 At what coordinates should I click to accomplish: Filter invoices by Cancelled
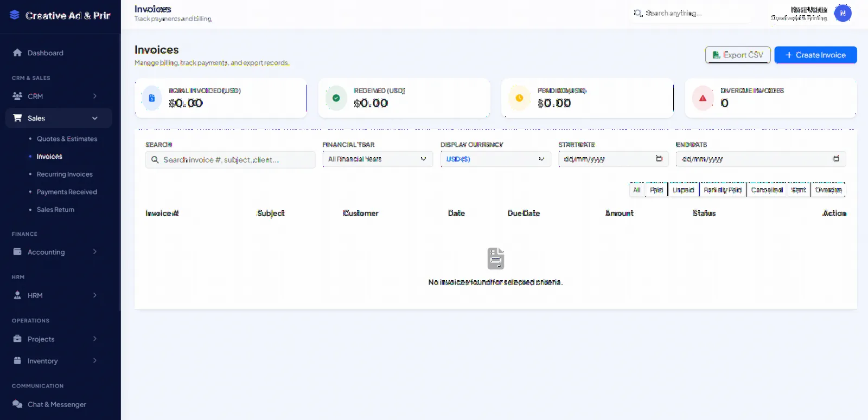(x=767, y=190)
